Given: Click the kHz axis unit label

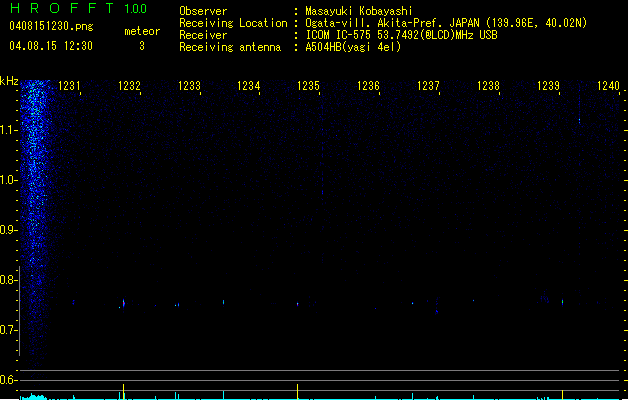Looking at the screenshot, I should pos(9,81).
